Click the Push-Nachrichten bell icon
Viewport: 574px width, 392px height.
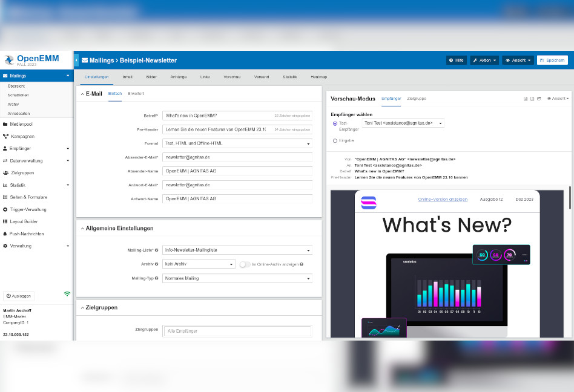point(5,234)
